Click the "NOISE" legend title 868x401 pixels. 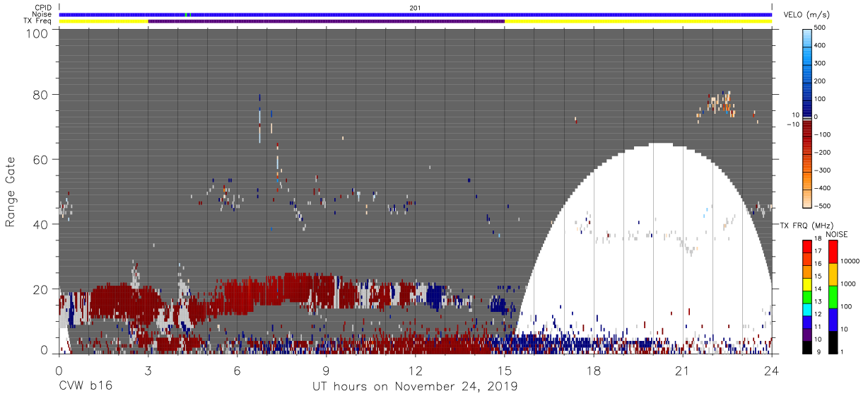click(837, 234)
